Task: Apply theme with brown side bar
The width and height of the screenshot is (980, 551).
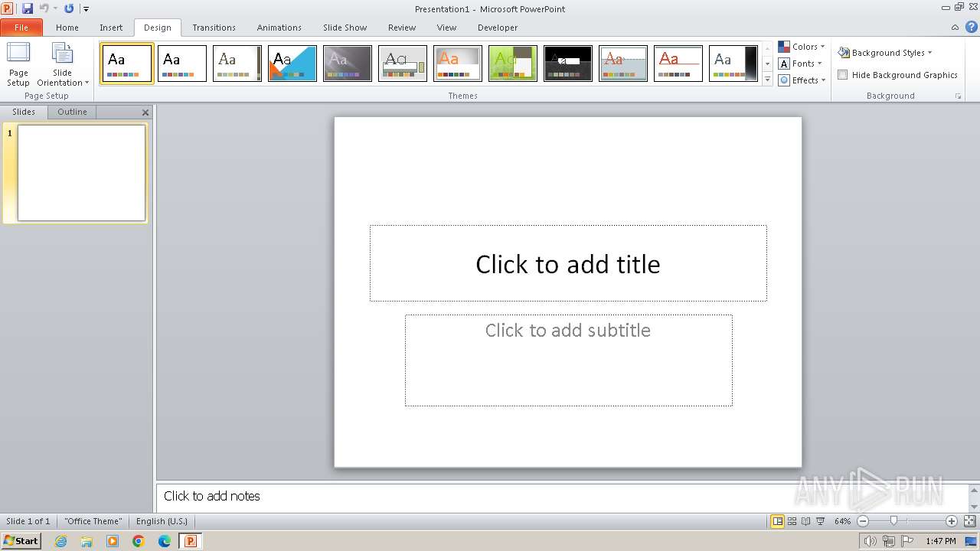Action: point(237,63)
